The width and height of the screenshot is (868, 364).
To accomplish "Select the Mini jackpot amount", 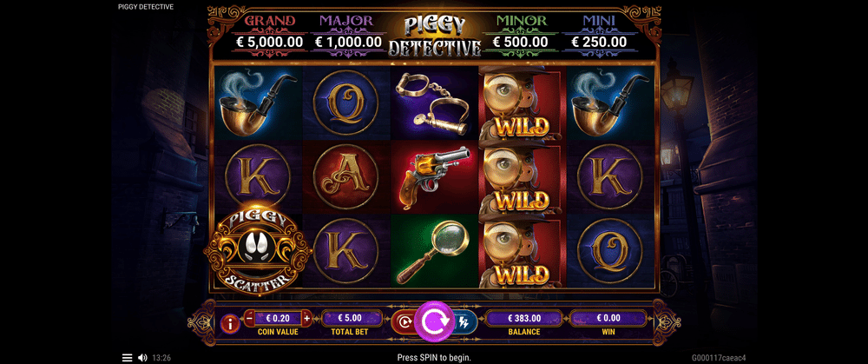I will 599,42.
